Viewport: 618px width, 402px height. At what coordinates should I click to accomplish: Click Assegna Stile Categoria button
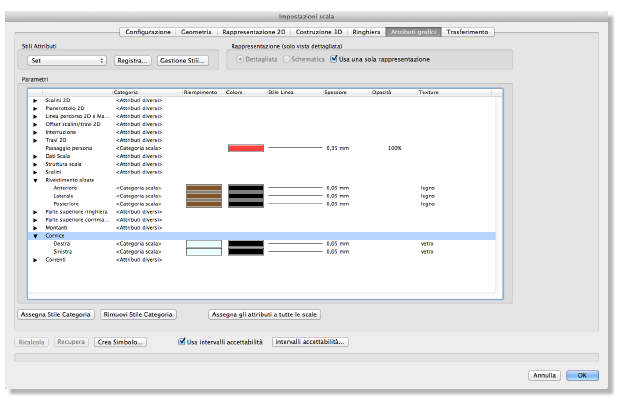(x=56, y=315)
